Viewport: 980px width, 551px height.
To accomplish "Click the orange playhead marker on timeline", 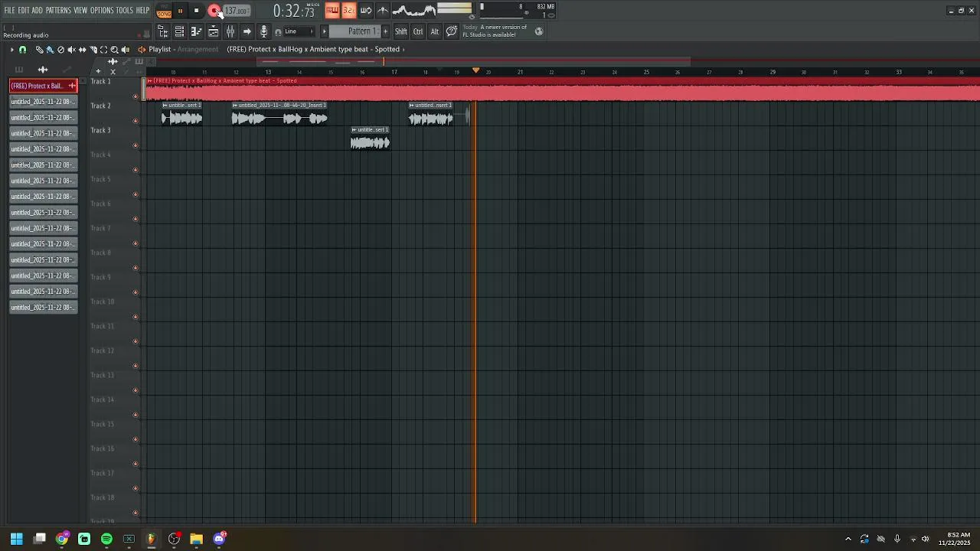I will [x=475, y=70].
